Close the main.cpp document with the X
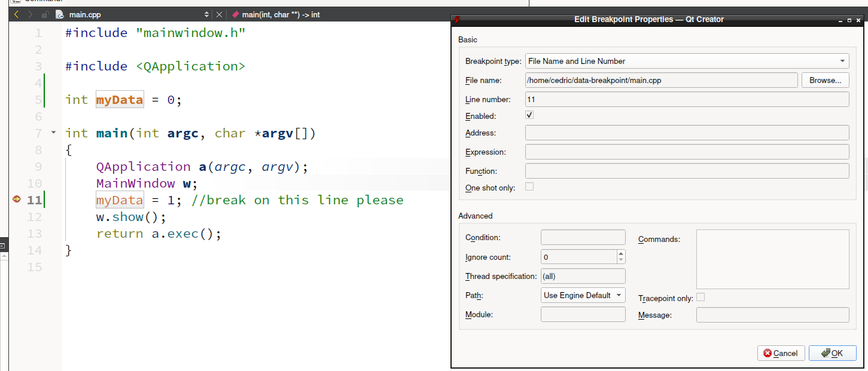 [219, 14]
